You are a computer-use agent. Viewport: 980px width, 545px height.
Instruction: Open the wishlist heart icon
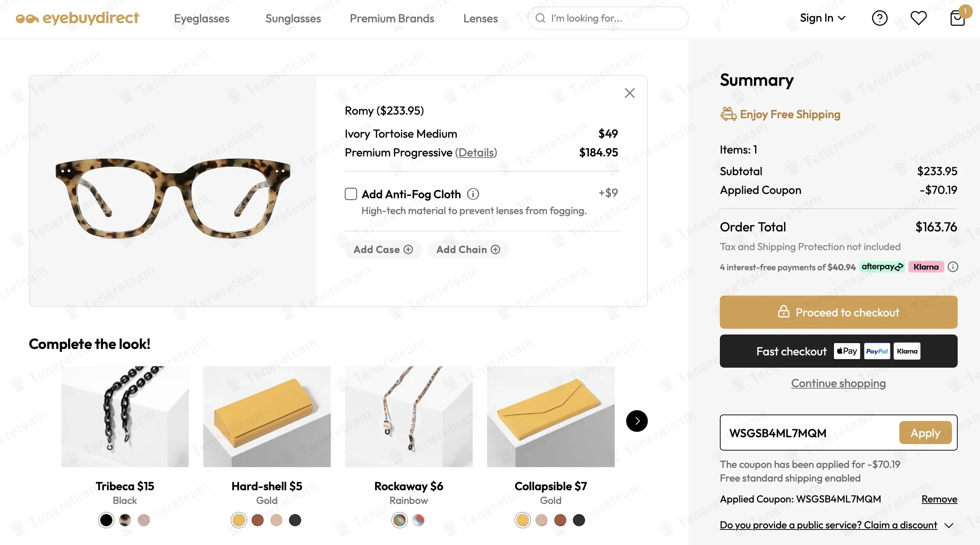click(918, 18)
